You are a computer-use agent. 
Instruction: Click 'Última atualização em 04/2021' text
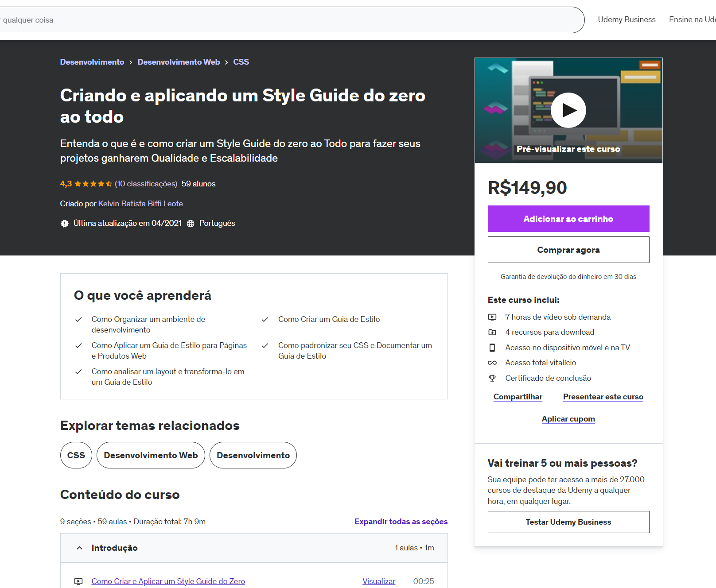[128, 223]
